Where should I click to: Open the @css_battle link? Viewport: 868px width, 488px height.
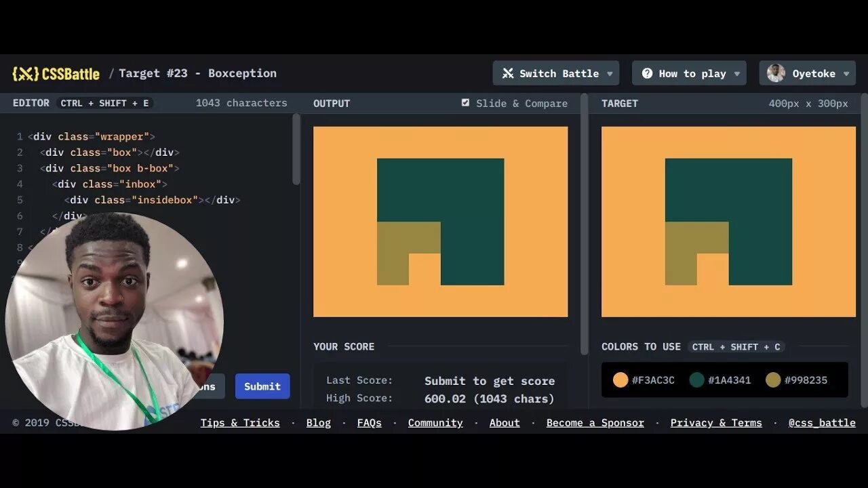click(822, 422)
